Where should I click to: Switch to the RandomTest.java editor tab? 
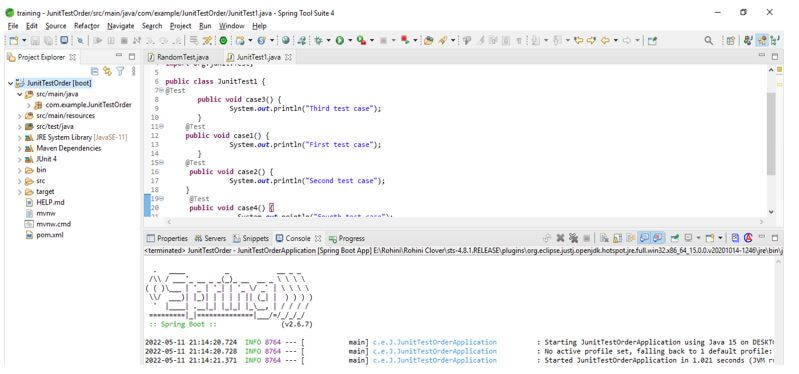point(182,57)
